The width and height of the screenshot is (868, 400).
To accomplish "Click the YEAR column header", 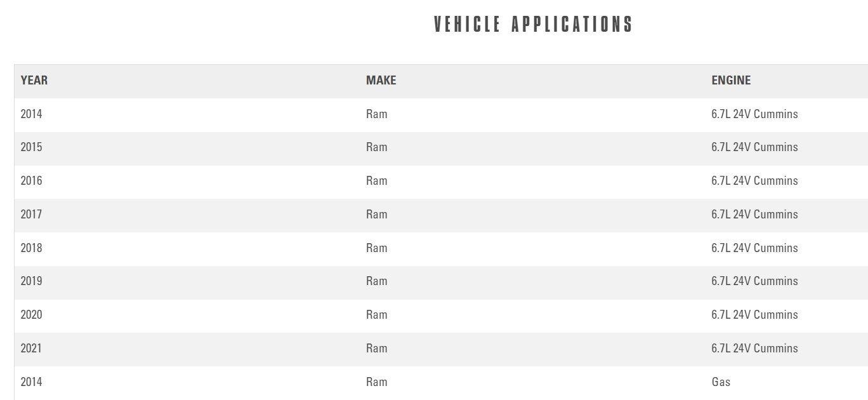I will click(x=34, y=81).
